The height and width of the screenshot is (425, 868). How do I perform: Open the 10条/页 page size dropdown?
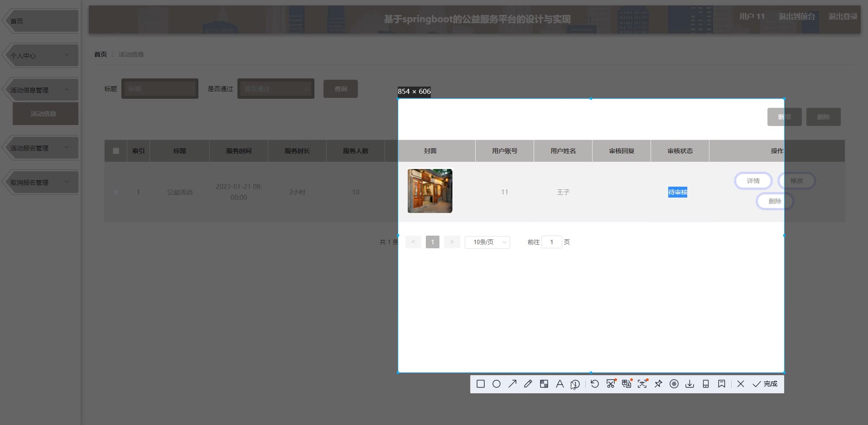[x=487, y=242]
